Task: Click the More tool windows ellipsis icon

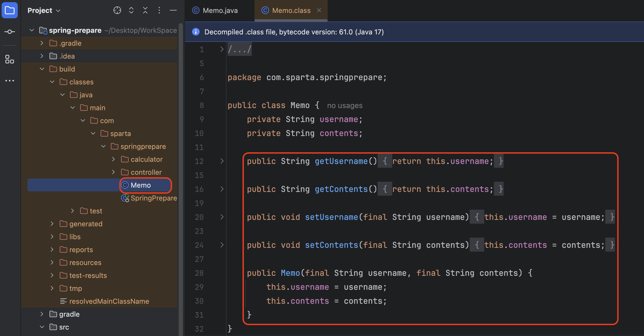Action: 10,81
